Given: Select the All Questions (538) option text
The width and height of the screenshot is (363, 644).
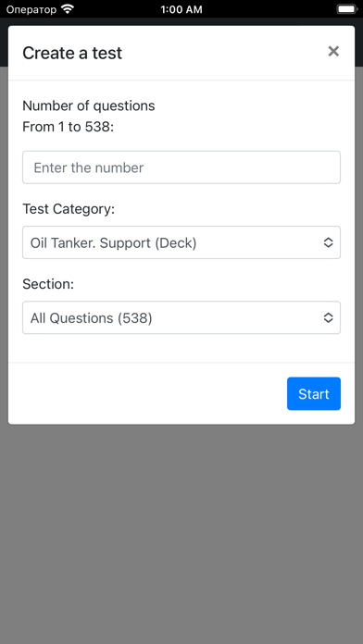Looking at the screenshot, I should [x=92, y=318].
